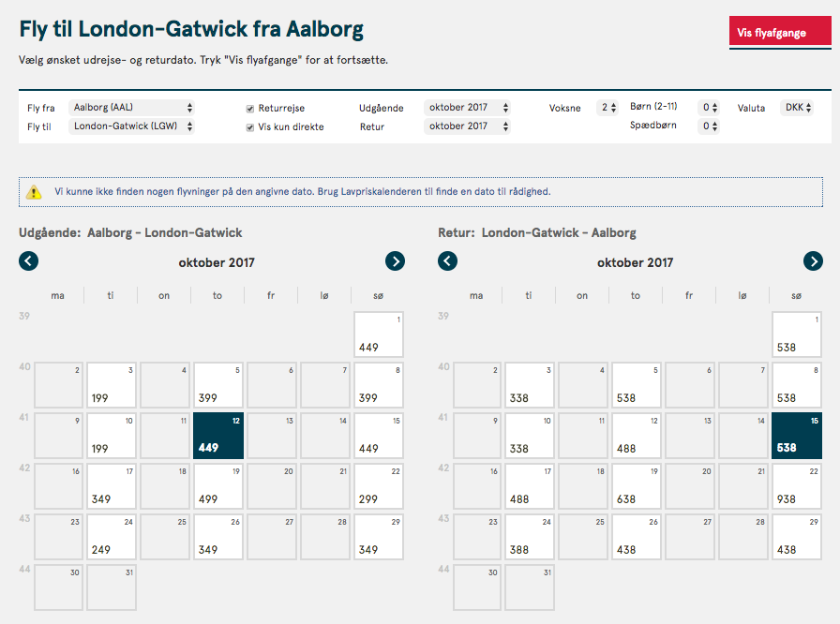Go to previous month in return calendar
The image size is (840, 624).
tap(447, 261)
